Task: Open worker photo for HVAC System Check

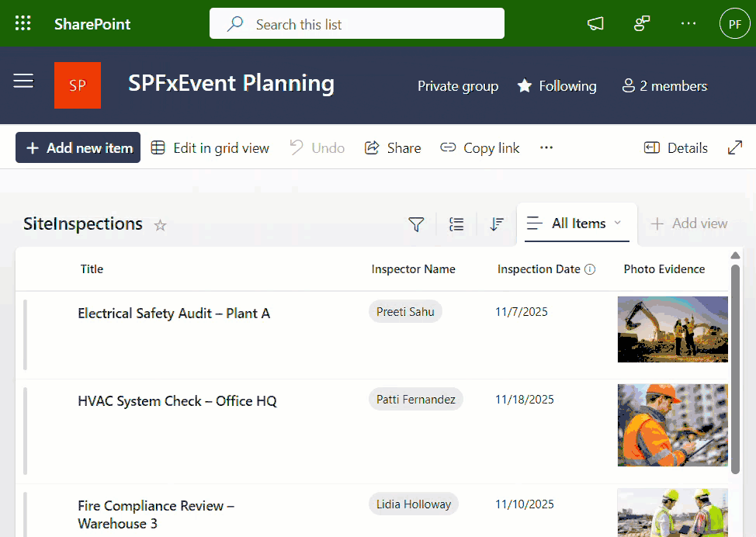Action: 673,425
